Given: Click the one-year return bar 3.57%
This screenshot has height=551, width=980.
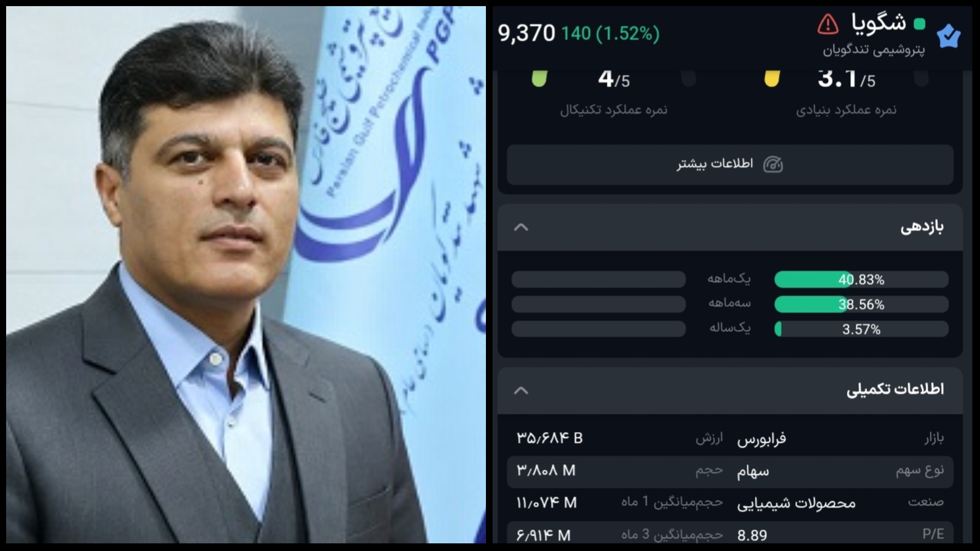Looking at the screenshot, I should click(861, 329).
